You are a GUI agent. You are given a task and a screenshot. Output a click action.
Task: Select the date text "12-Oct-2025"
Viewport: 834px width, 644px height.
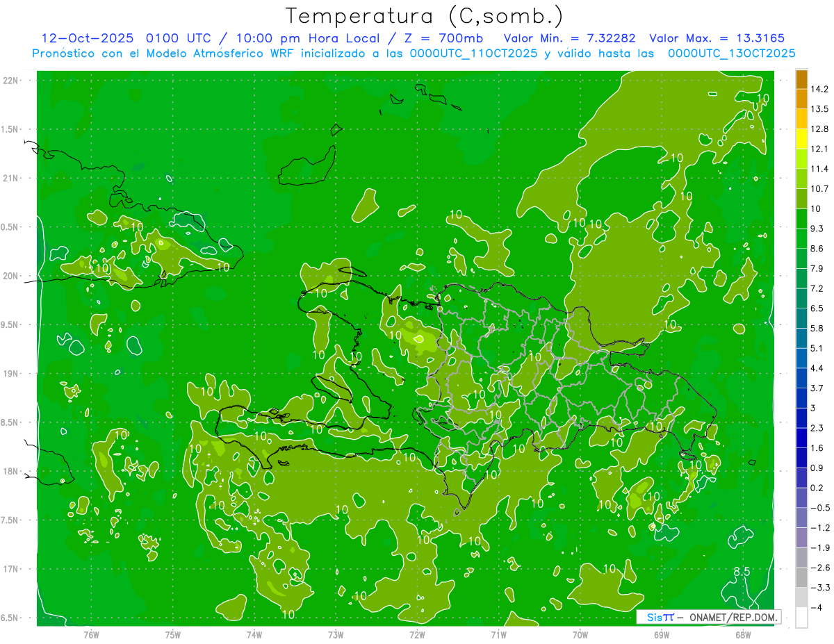88,38
